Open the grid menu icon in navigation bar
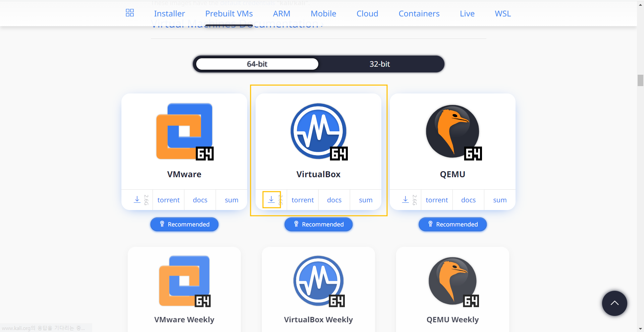This screenshot has height=332, width=644. tap(130, 13)
